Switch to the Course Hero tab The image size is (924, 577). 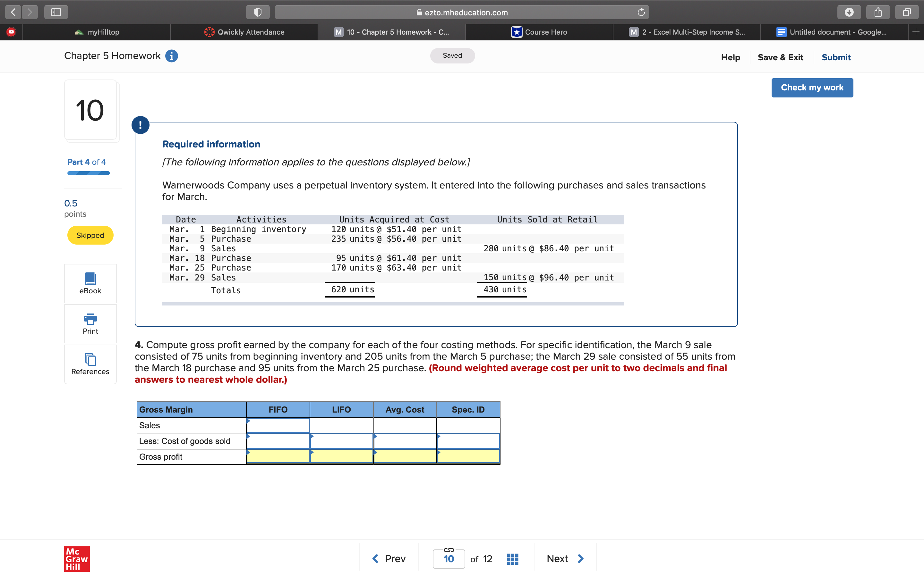pyautogui.click(x=539, y=32)
